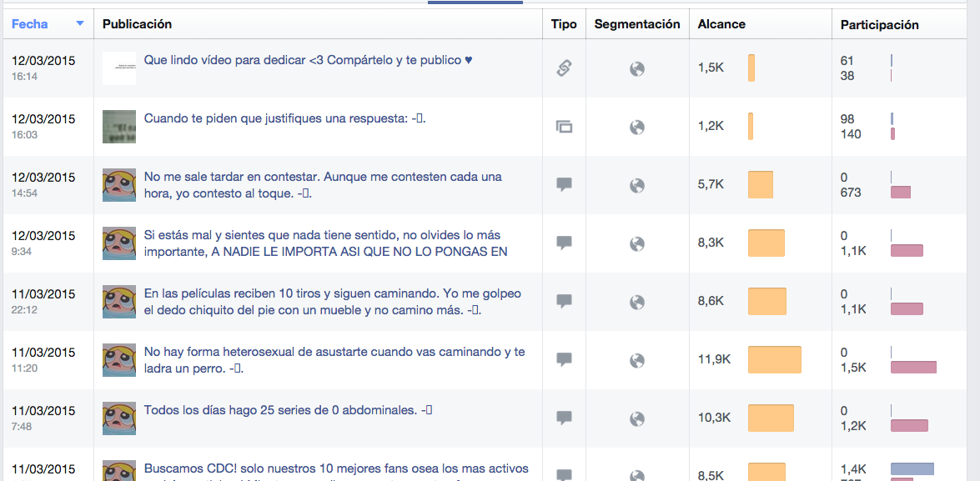The image size is (980, 481).
Task: Click status type icon for 'No me sale tardar' post
Action: coord(565,185)
